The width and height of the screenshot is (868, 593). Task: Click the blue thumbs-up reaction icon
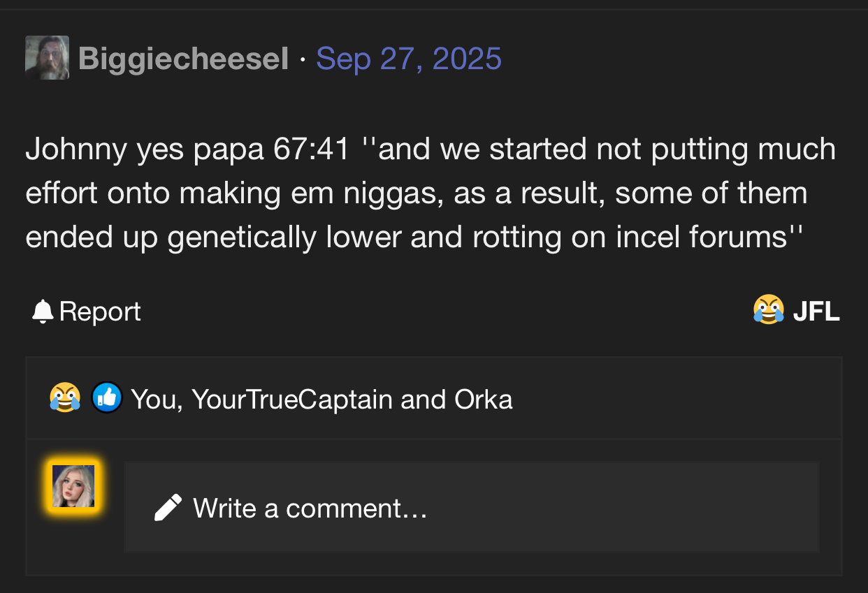(107, 398)
